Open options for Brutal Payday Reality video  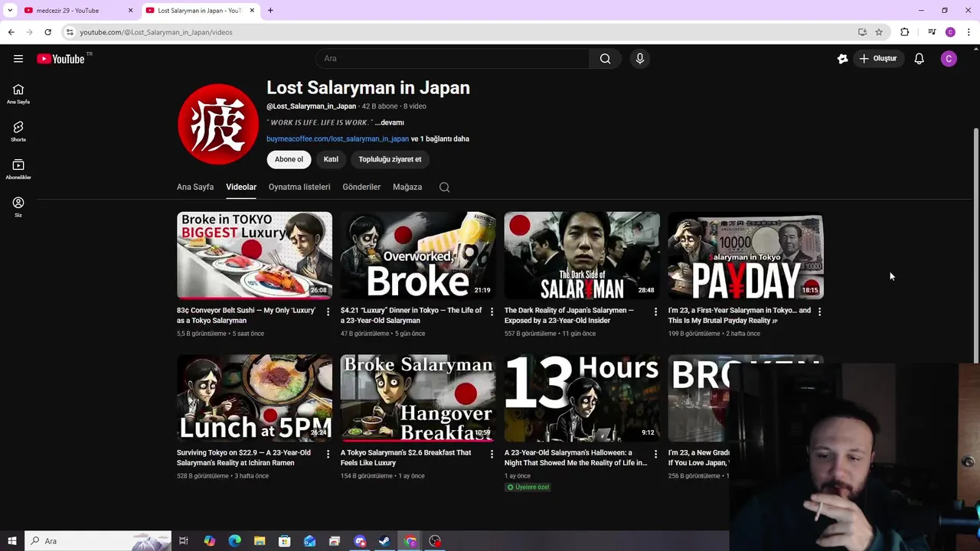[819, 311]
